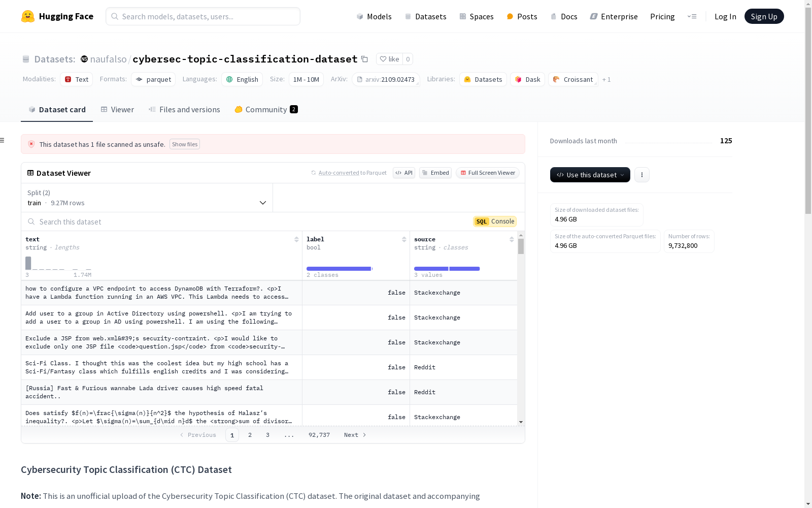
Task: Click the Dask library tag
Action: [x=528, y=79]
